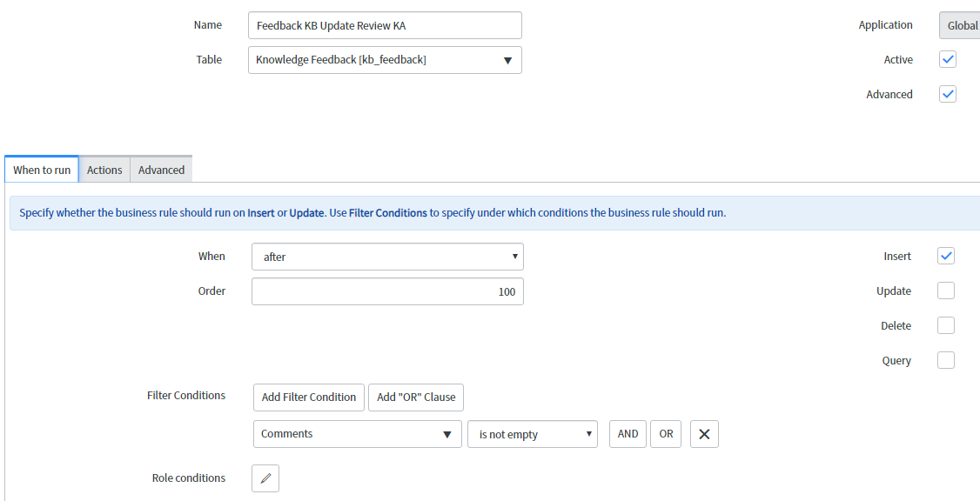The image size is (980, 501).
Task: Focus the Name input field
Action: [385, 25]
